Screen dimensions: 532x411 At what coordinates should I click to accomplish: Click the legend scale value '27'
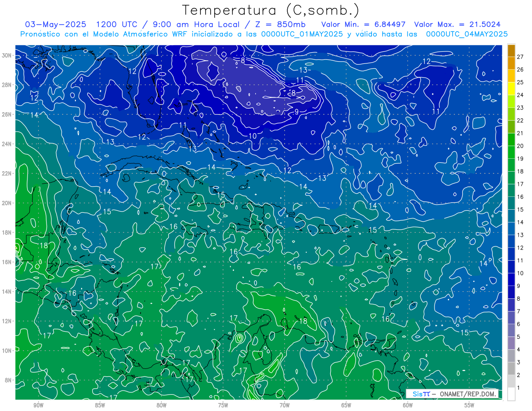click(x=520, y=57)
